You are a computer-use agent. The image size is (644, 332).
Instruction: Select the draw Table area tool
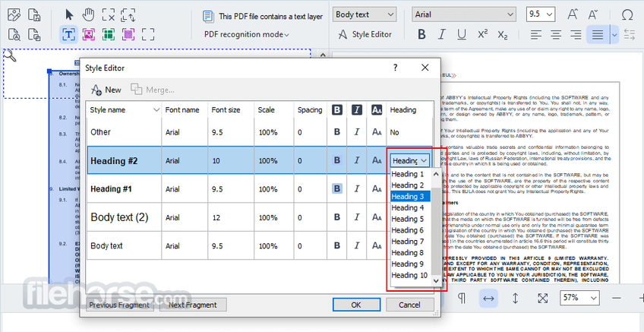pos(109,34)
